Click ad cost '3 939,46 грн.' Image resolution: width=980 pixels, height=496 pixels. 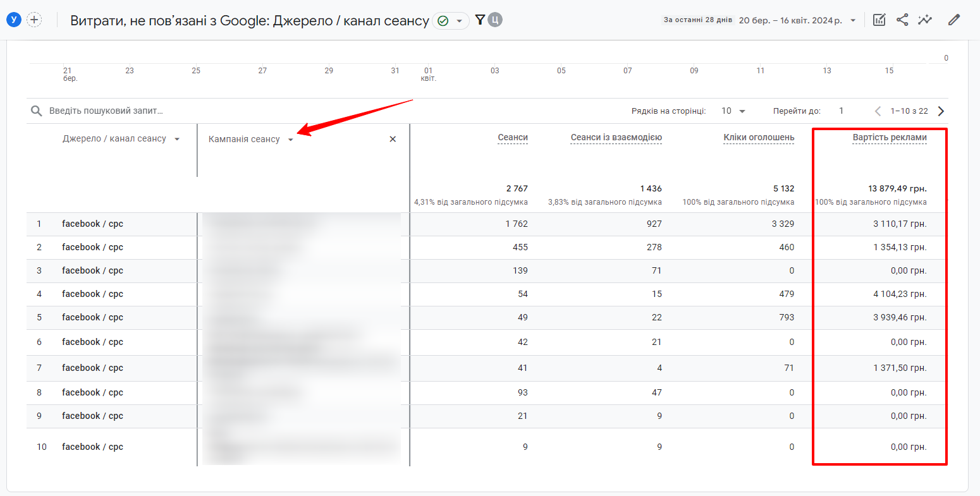(x=900, y=317)
